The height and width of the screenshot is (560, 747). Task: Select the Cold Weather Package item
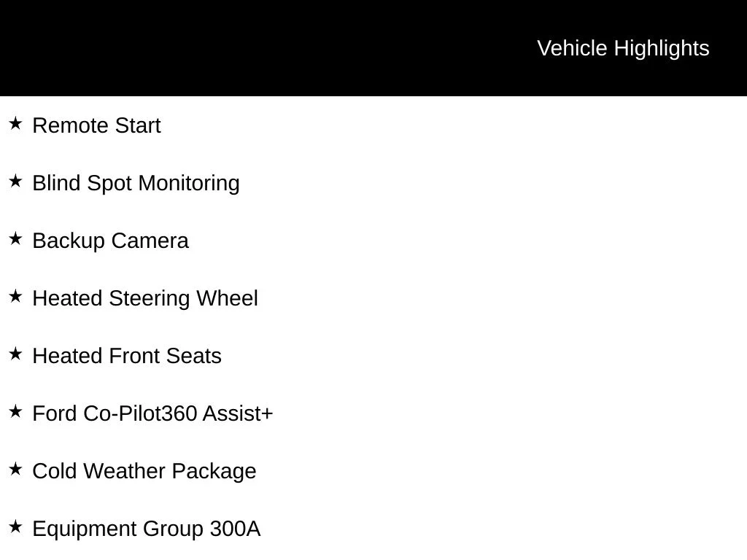(x=144, y=472)
